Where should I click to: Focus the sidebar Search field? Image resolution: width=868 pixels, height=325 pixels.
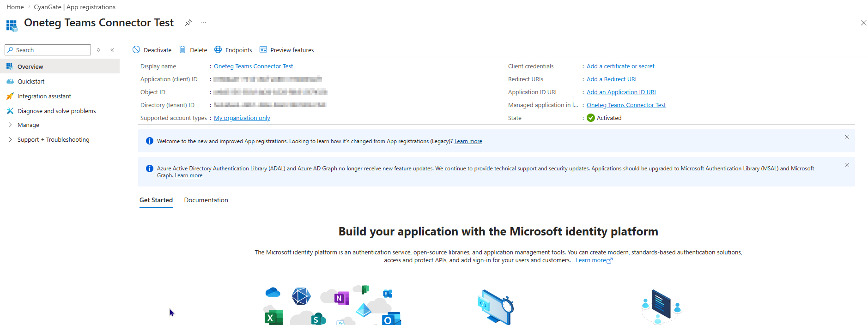pos(48,50)
